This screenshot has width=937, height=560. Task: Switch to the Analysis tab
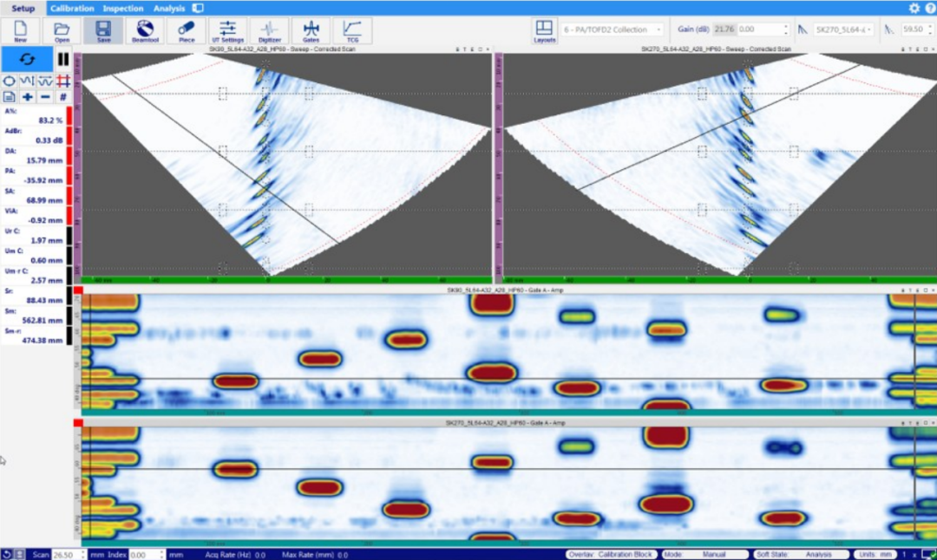click(x=169, y=9)
